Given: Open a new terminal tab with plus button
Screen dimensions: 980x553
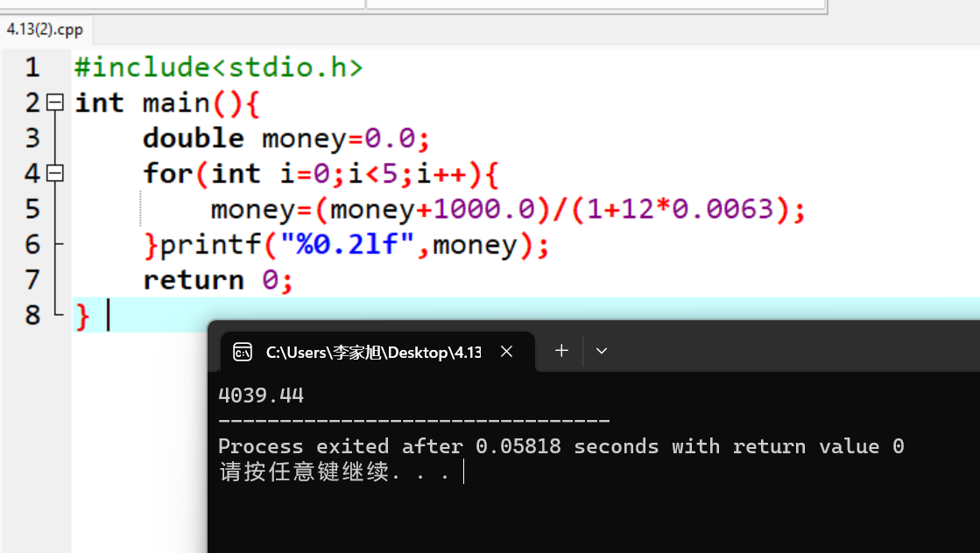Looking at the screenshot, I should (561, 351).
